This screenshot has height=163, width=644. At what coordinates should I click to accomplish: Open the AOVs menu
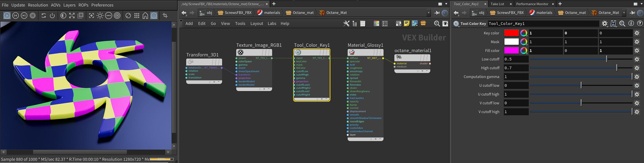pyautogui.click(x=55, y=5)
